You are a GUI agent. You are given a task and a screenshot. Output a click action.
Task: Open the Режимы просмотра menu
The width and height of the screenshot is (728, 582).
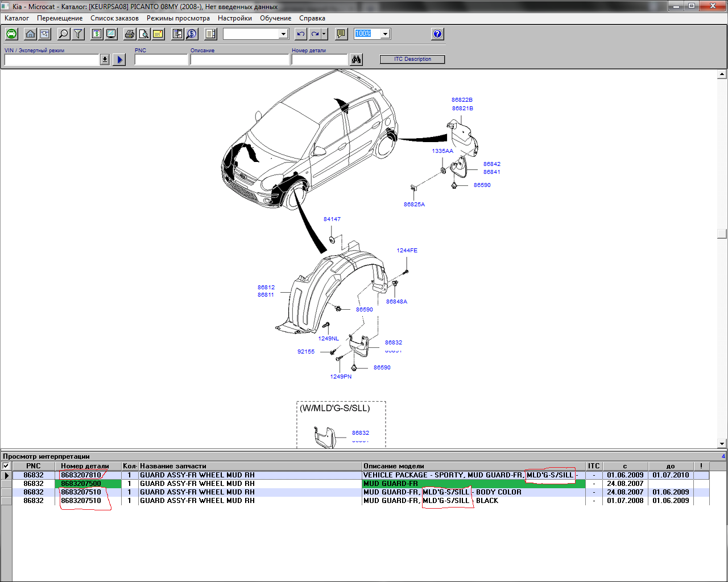tap(178, 18)
